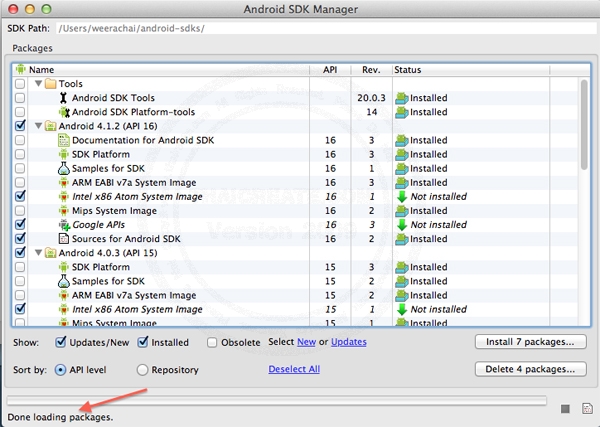Click the Name column header
This screenshot has width=600, height=427.
161,70
